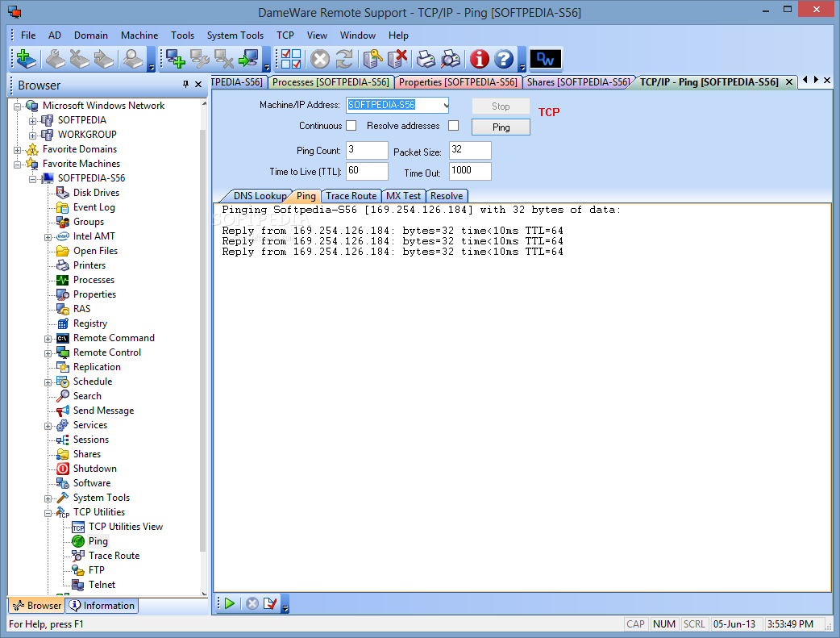Click the Packet Size input field
The image size is (840, 638).
pos(470,150)
